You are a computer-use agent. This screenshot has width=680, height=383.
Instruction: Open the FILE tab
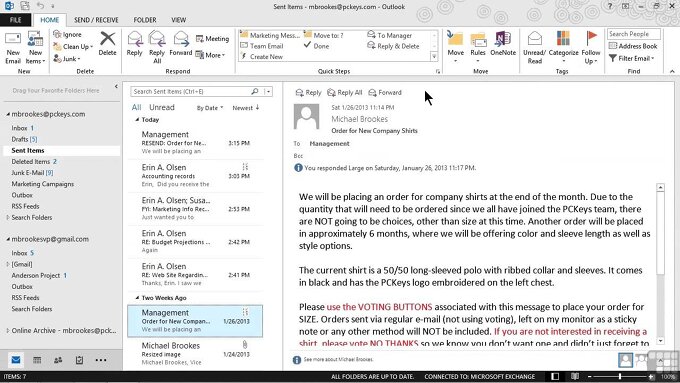[16, 20]
